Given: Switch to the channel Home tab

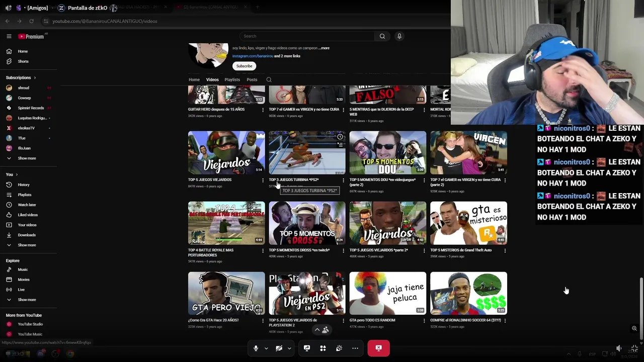Looking at the screenshot, I should 194,79.
